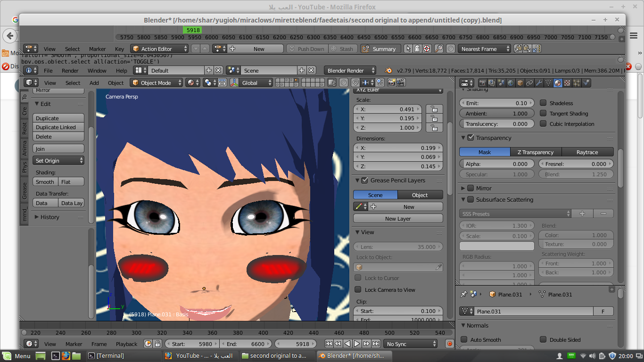Click the OpenGL render animation clapper icon
Screen dimensions: 644x362
coord(401,83)
